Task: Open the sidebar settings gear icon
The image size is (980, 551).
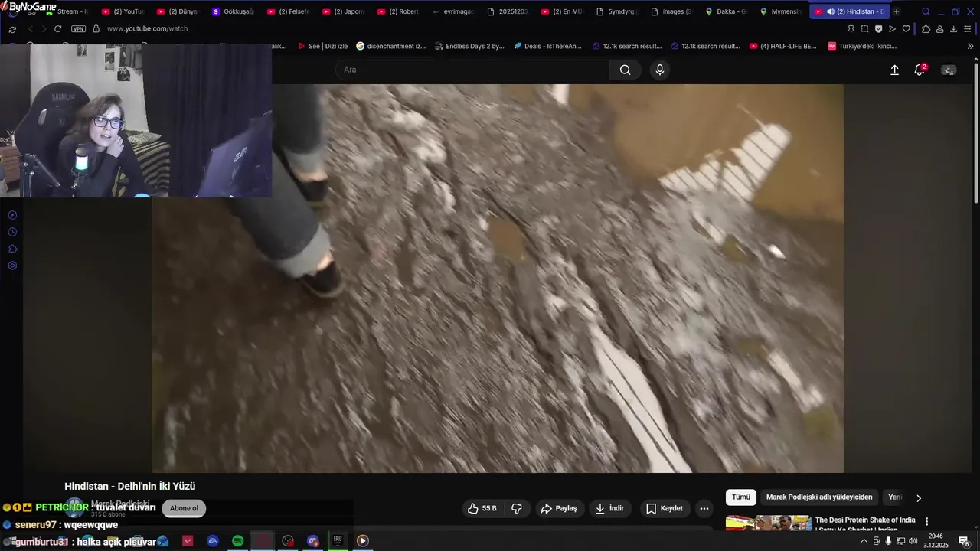Action: (x=12, y=266)
